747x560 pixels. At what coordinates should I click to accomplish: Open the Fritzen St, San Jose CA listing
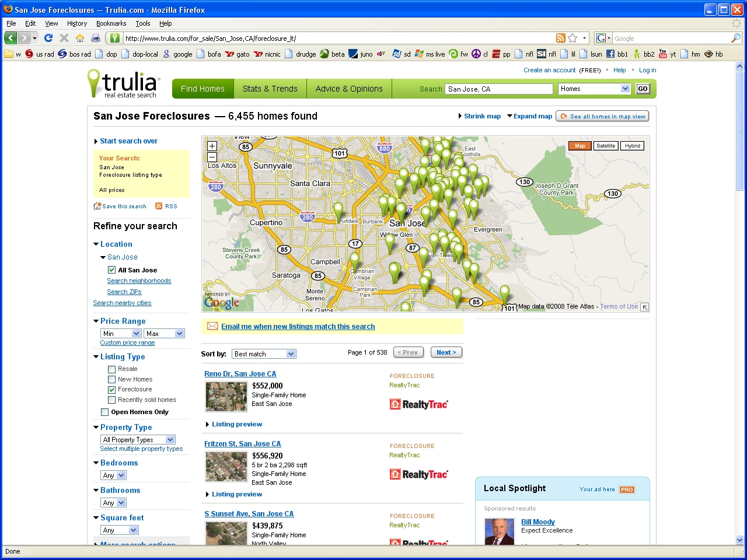pos(242,444)
